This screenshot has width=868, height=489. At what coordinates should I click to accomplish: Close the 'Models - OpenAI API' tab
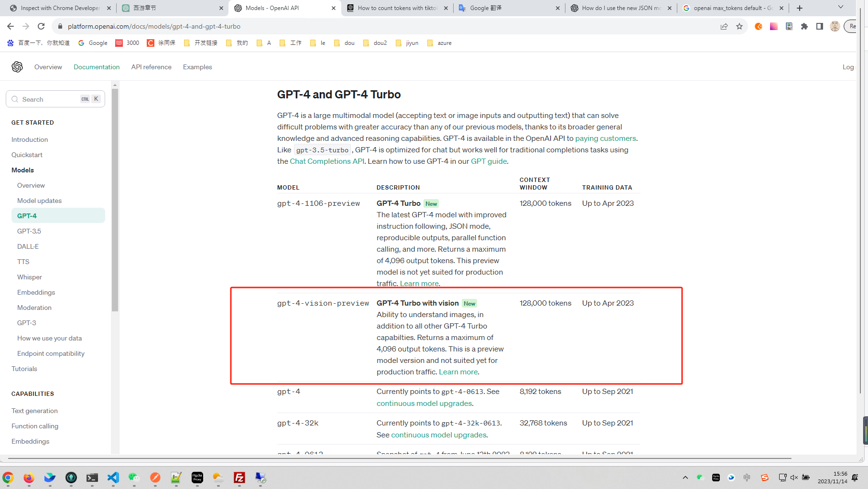click(x=333, y=8)
